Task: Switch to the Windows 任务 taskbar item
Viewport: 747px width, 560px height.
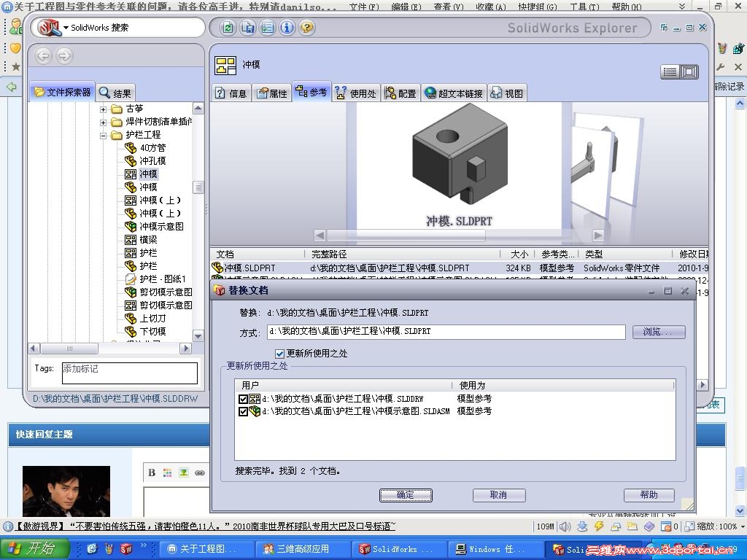Action: pos(495,549)
